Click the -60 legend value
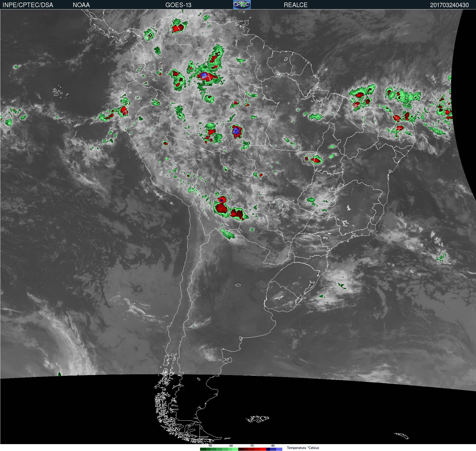 coord(231,446)
